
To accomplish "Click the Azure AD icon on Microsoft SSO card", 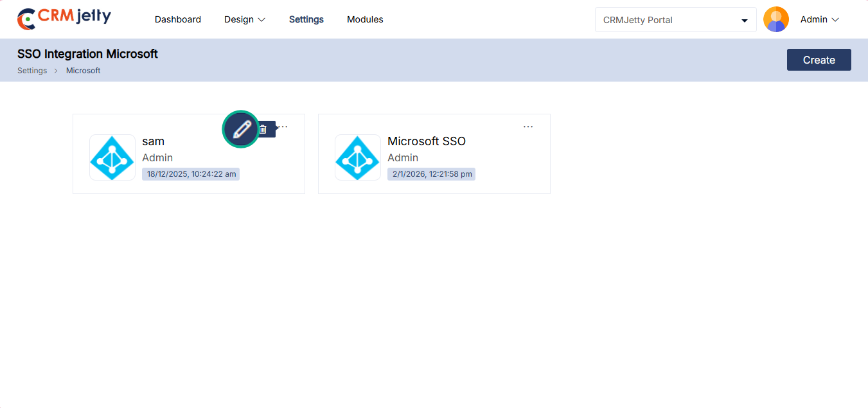I will coord(358,157).
